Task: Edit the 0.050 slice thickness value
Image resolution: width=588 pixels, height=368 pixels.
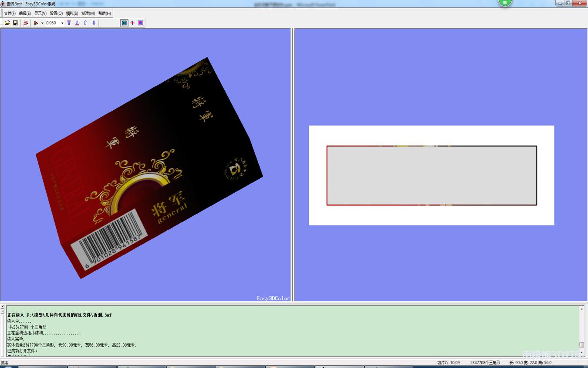Action: [x=51, y=23]
